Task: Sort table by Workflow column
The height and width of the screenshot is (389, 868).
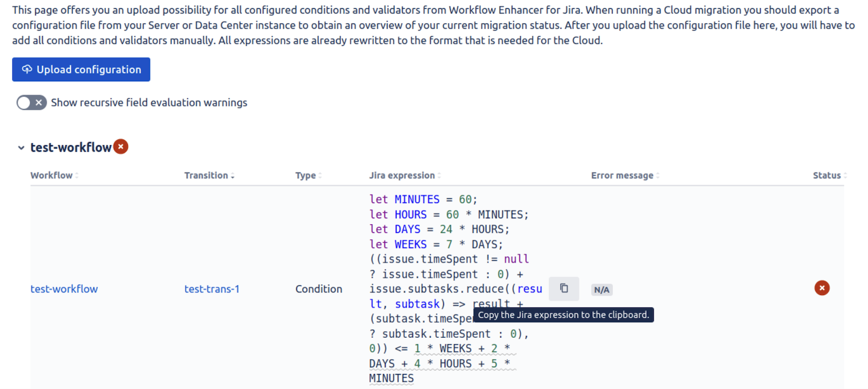Action: coord(54,176)
